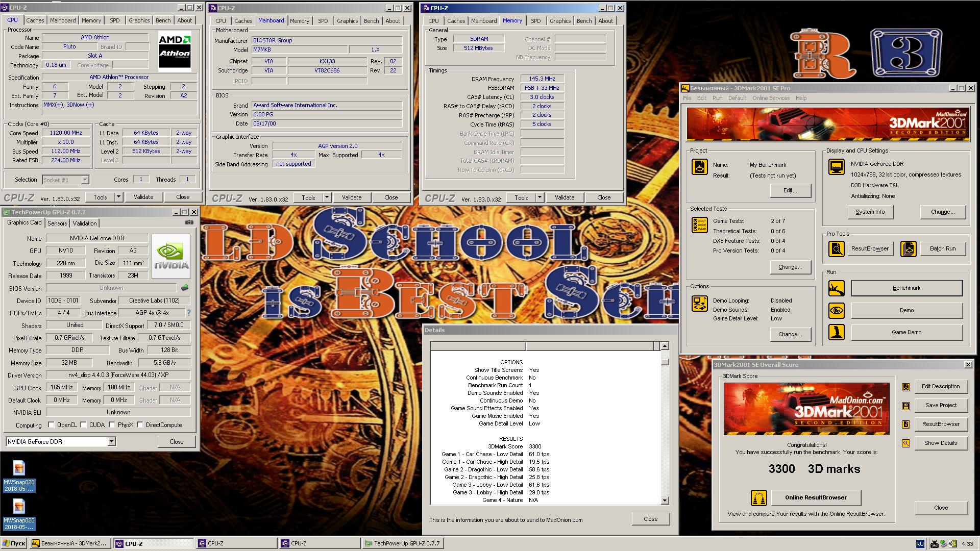Click the NVIDIA logo in GPU-Z
Image resolution: width=980 pixels, height=551 pixels.
[171, 257]
